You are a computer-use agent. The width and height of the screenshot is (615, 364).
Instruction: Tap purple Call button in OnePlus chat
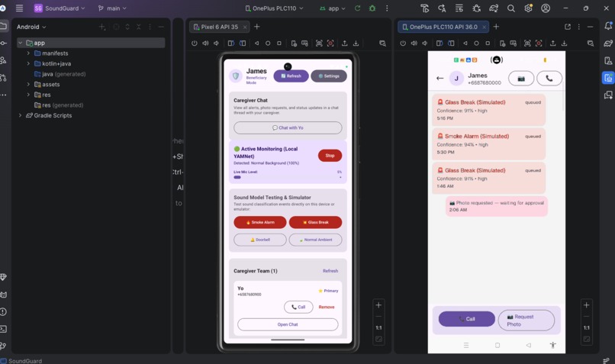467,319
